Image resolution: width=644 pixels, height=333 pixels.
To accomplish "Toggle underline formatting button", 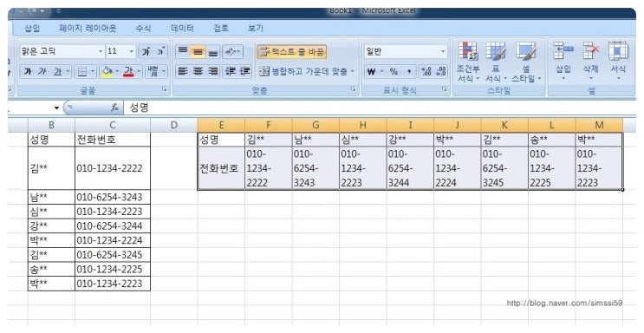I will click(x=57, y=71).
